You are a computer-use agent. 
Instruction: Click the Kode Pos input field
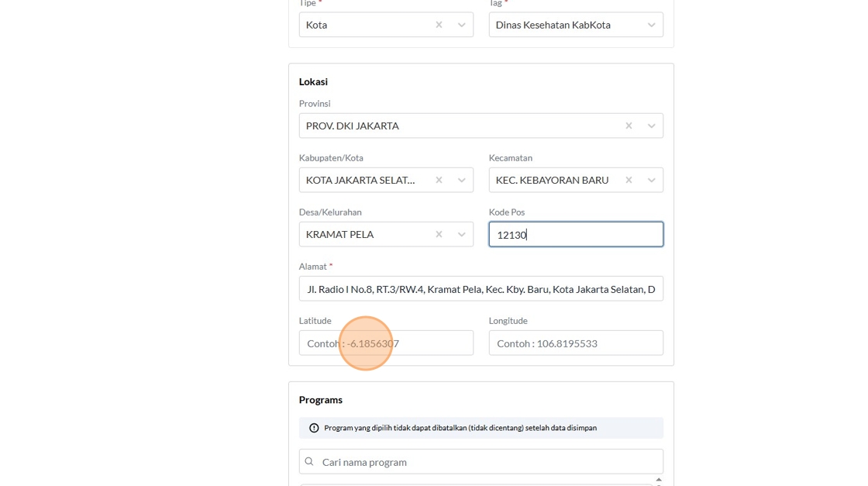pyautogui.click(x=575, y=234)
